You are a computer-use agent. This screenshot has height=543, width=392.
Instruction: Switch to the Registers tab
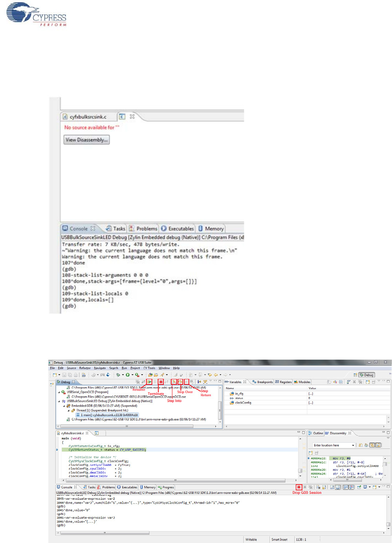pyautogui.click(x=284, y=382)
